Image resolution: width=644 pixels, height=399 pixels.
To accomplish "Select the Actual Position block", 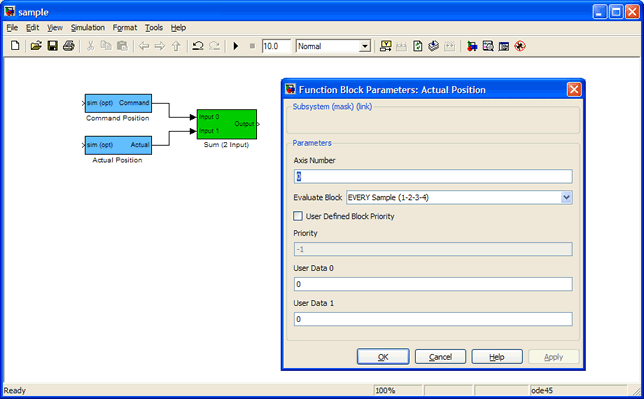I will point(118,145).
